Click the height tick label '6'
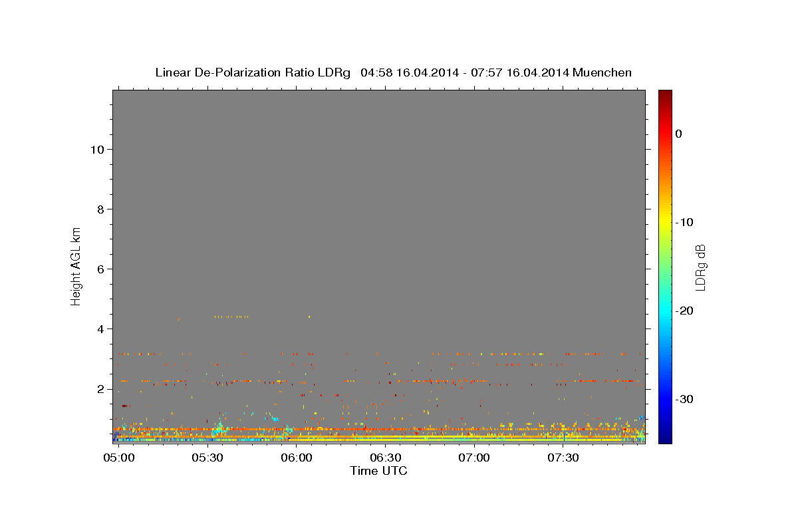Image resolution: width=798 pixels, height=532 pixels. (x=100, y=269)
